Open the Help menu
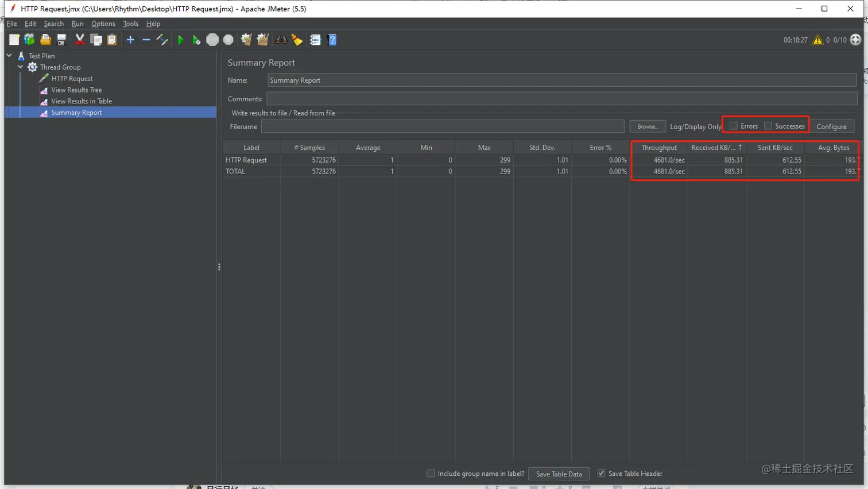The image size is (868, 489). point(153,24)
